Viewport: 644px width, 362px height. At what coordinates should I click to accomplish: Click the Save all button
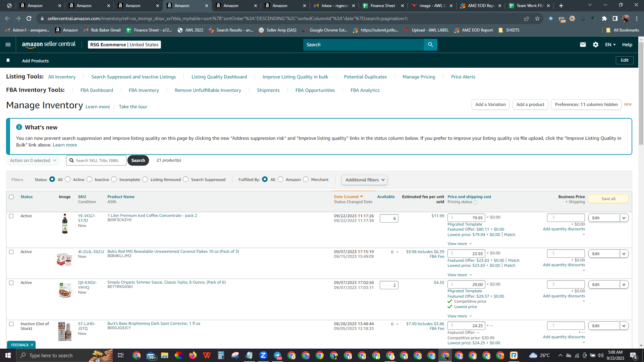pos(608,199)
